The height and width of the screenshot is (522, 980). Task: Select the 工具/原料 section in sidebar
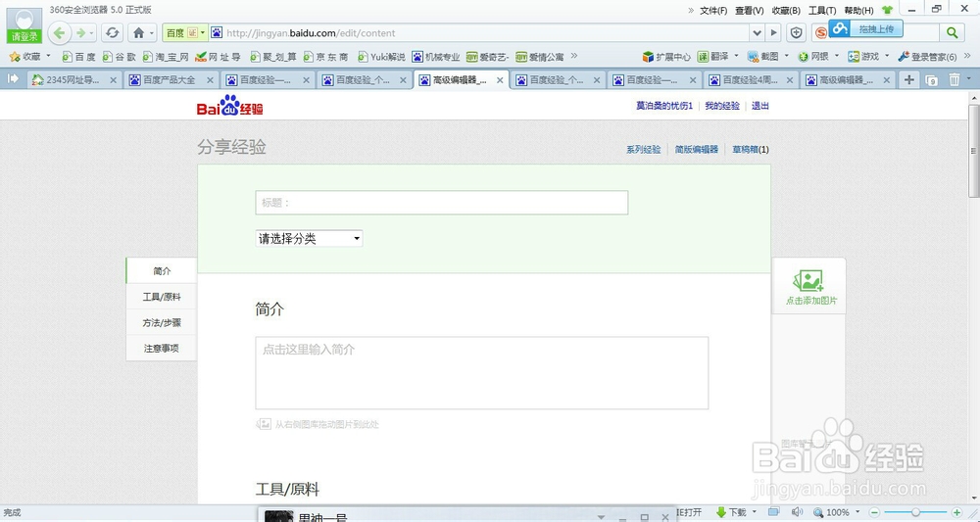click(162, 297)
